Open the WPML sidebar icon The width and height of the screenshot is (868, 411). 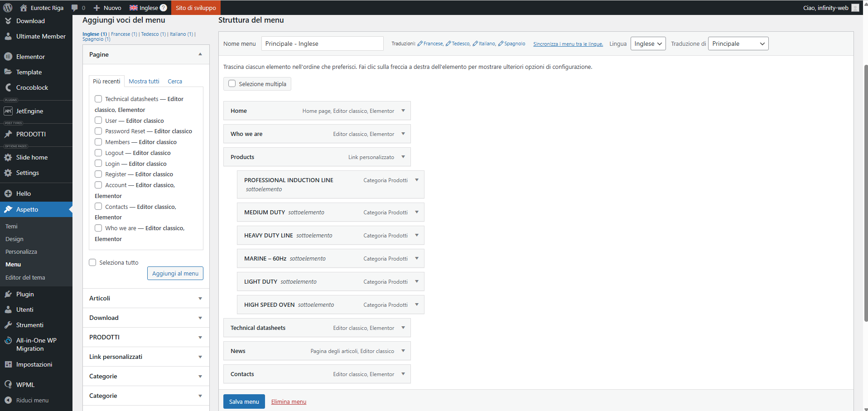8,385
